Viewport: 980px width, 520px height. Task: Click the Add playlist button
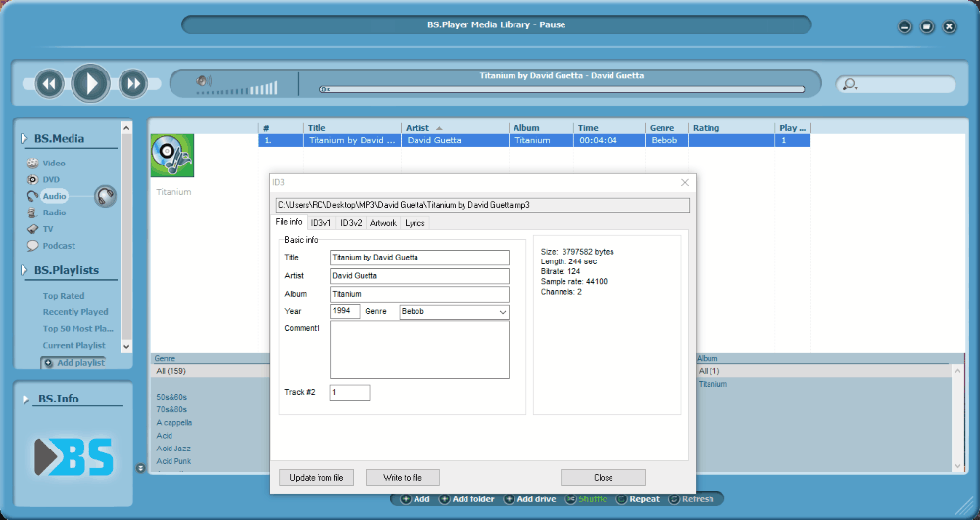click(x=73, y=362)
